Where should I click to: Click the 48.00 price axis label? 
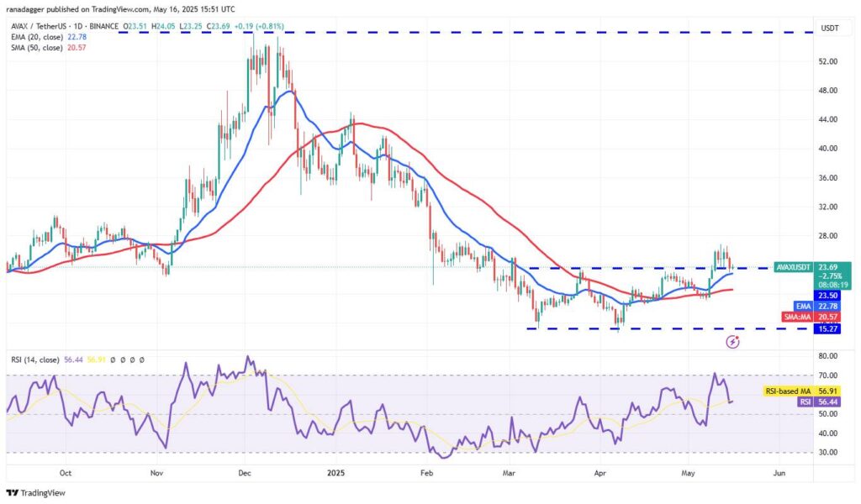(828, 91)
